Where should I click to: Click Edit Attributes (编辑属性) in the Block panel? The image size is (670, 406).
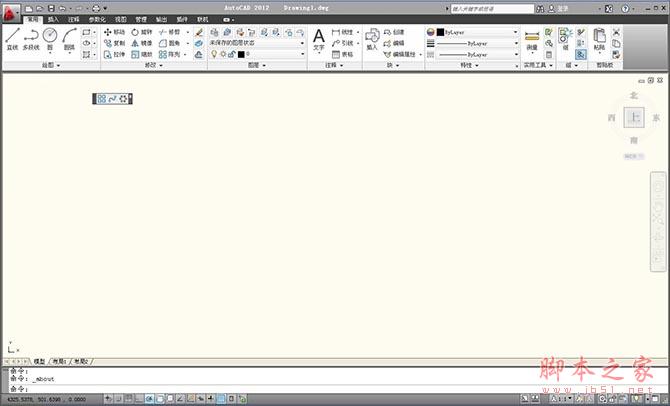click(x=400, y=54)
